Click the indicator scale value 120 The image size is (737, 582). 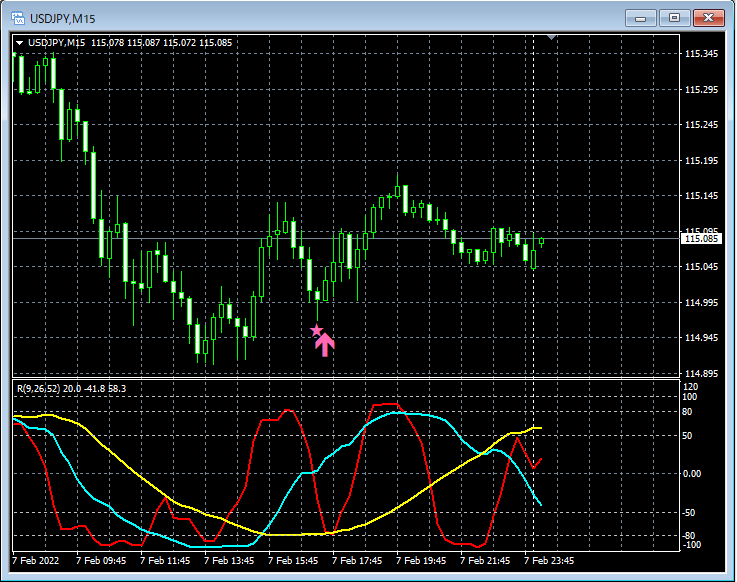pos(690,386)
